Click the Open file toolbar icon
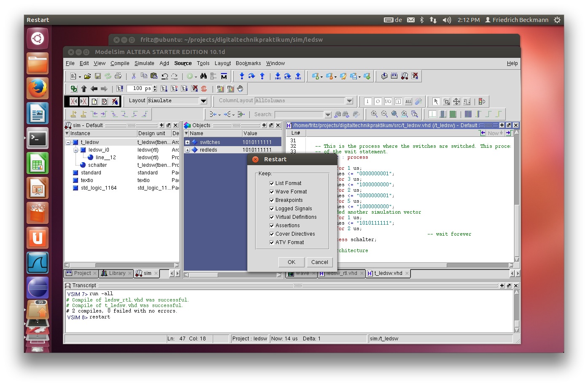This screenshot has height=386, width=588. click(x=87, y=76)
